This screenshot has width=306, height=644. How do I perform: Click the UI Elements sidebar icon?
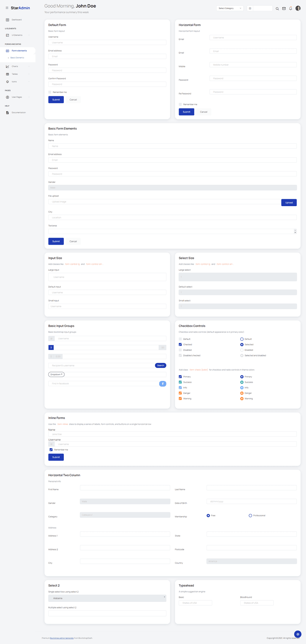pos(7,35)
